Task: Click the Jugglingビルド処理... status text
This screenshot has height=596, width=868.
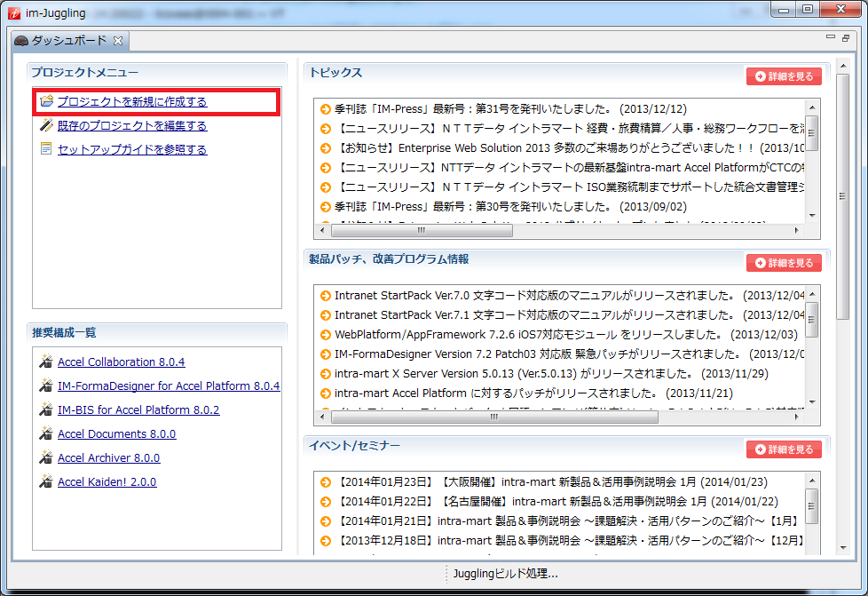Action: point(505,574)
